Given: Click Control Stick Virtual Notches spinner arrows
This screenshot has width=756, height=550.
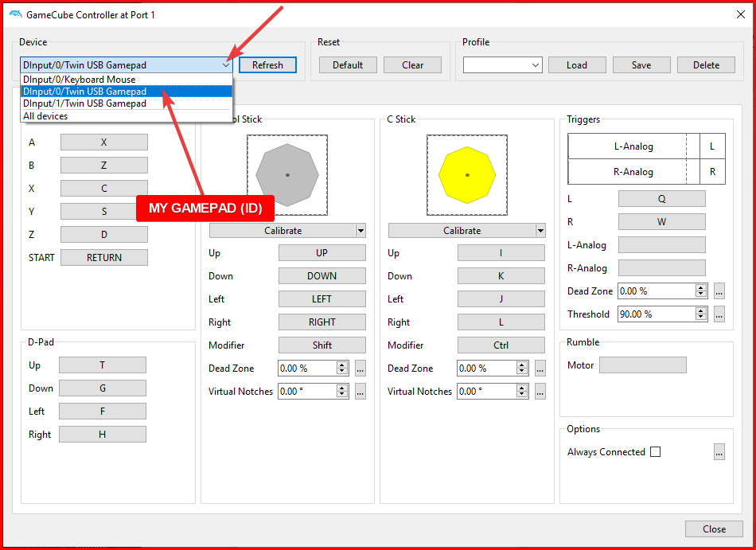Looking at the screenshot, I should pos(342,392).
